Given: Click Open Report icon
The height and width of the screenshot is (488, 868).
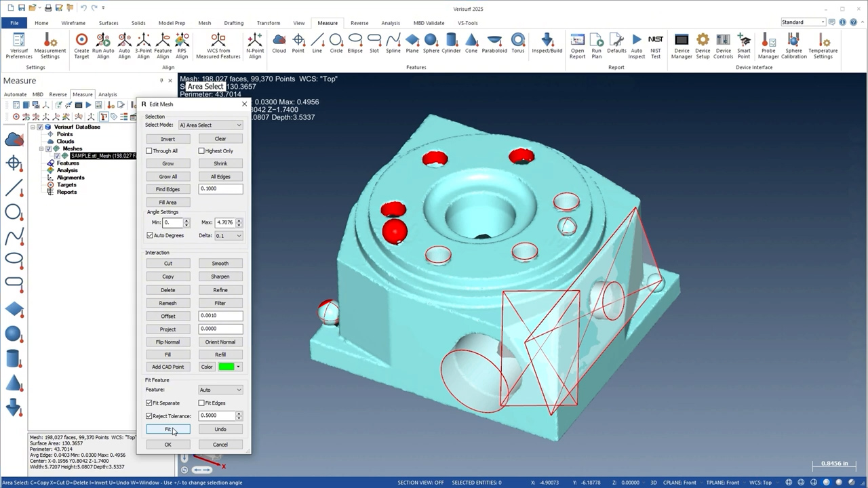Looking at the screenshot, I should tap(578, 46).
